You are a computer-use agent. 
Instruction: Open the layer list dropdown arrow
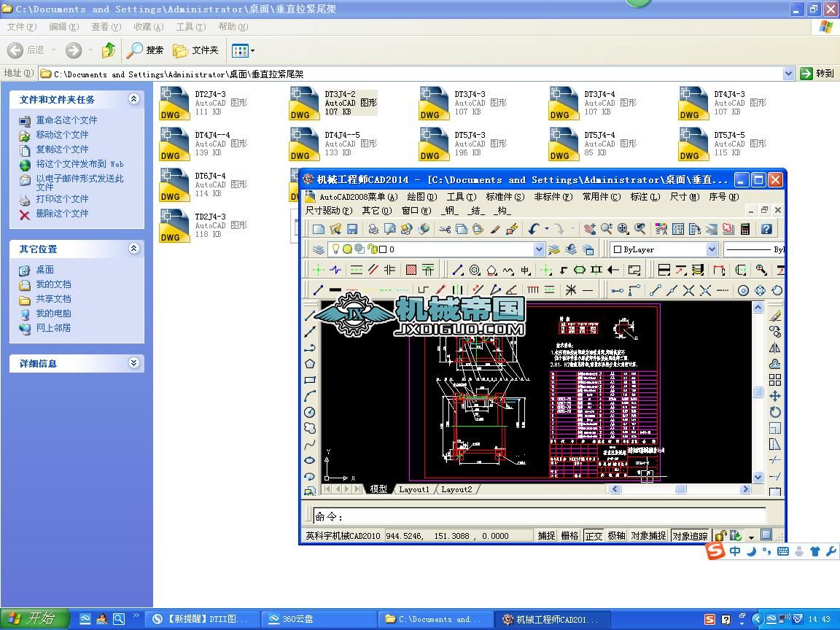(x=539, y=249)
